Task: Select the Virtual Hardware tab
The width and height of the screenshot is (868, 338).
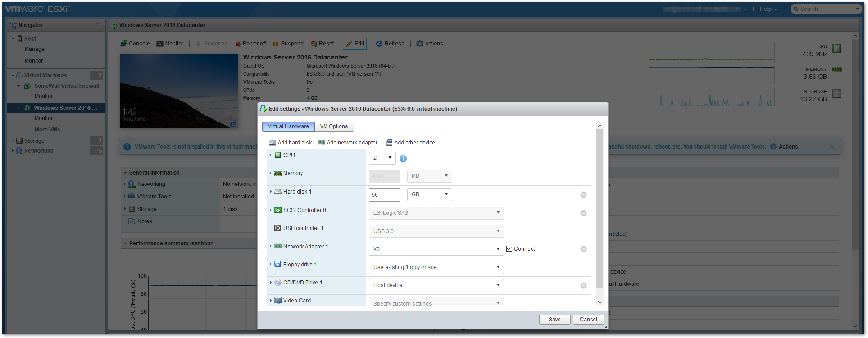Action: pos(288,126)
